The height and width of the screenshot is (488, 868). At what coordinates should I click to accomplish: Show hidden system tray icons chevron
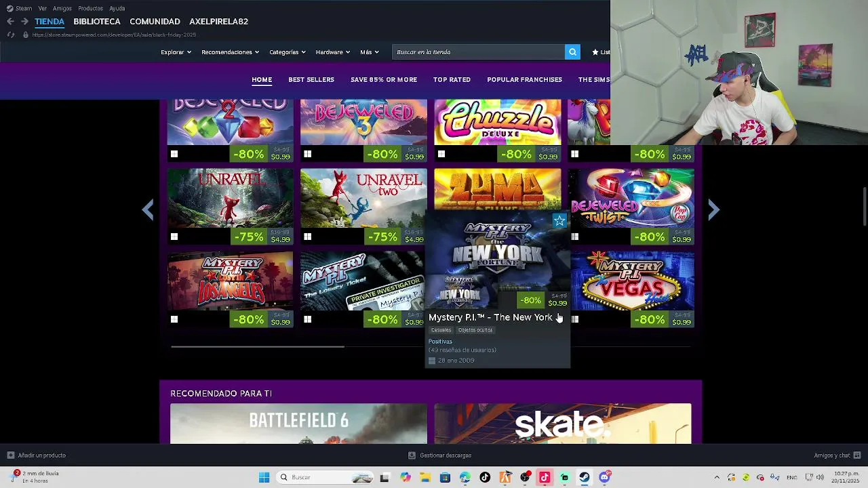point(717,477)
